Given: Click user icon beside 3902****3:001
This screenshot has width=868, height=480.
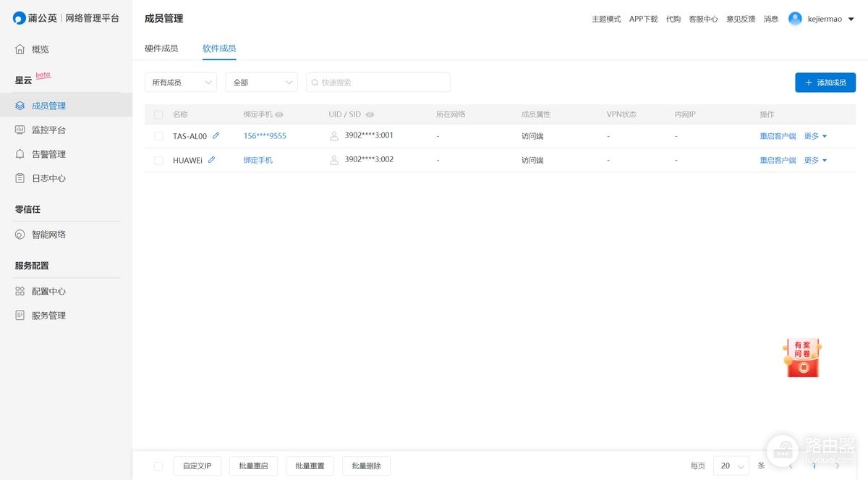Looking at the screenshot, I should [x=334, y=136].
